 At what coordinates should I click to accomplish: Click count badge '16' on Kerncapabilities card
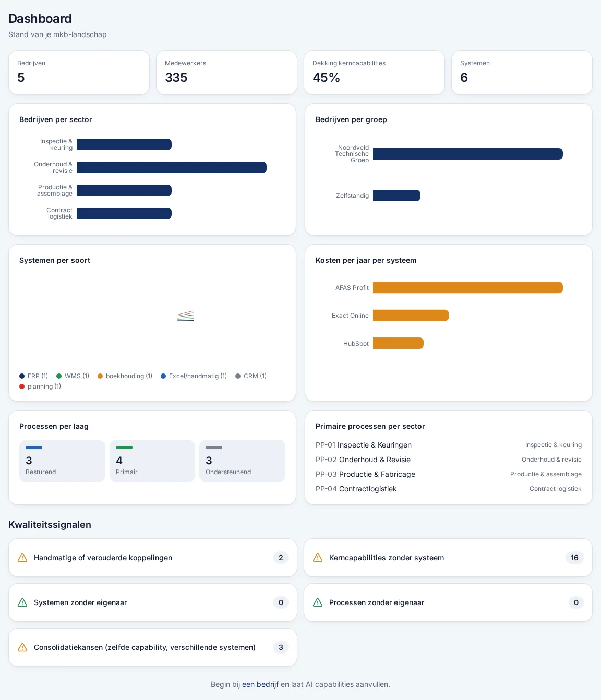point(574,558)
